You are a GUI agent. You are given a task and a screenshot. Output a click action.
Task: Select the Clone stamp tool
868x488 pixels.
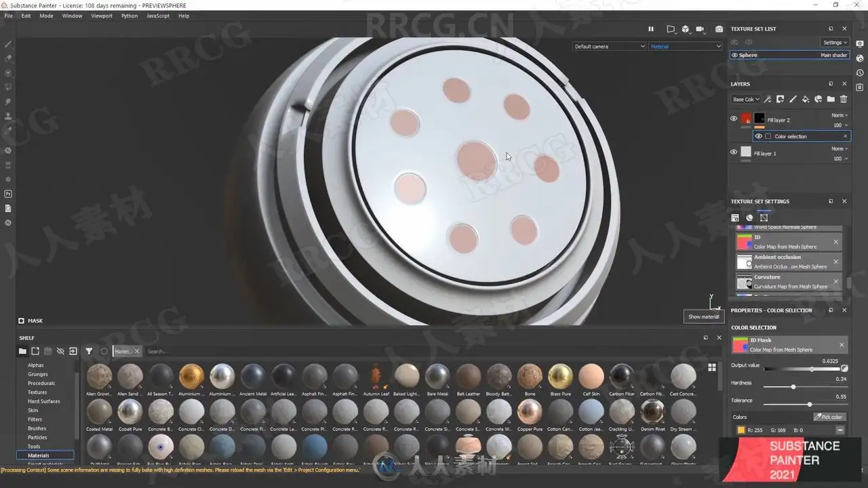[x=8, y=116]
